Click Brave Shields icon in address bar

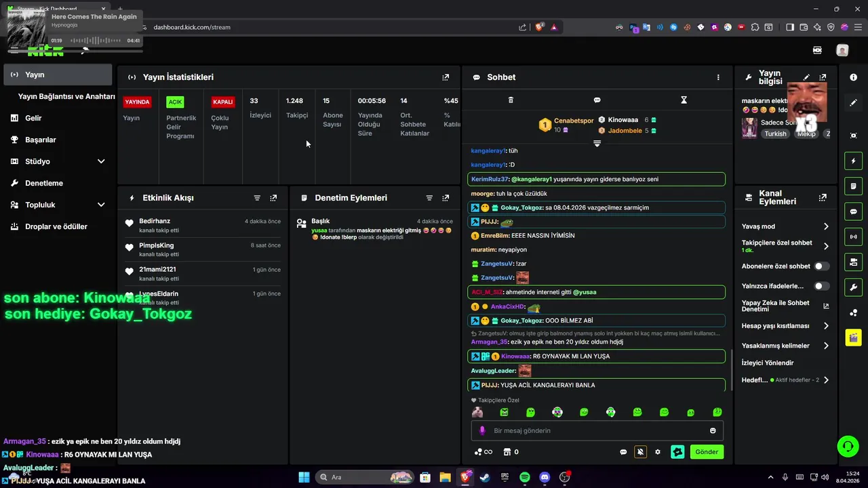point(540,27)
